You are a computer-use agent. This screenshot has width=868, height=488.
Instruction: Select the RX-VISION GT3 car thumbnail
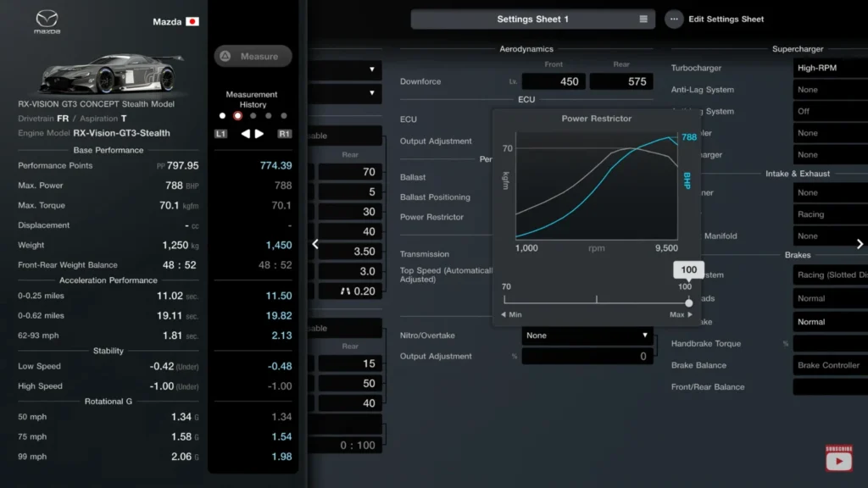tap(111, 73)
